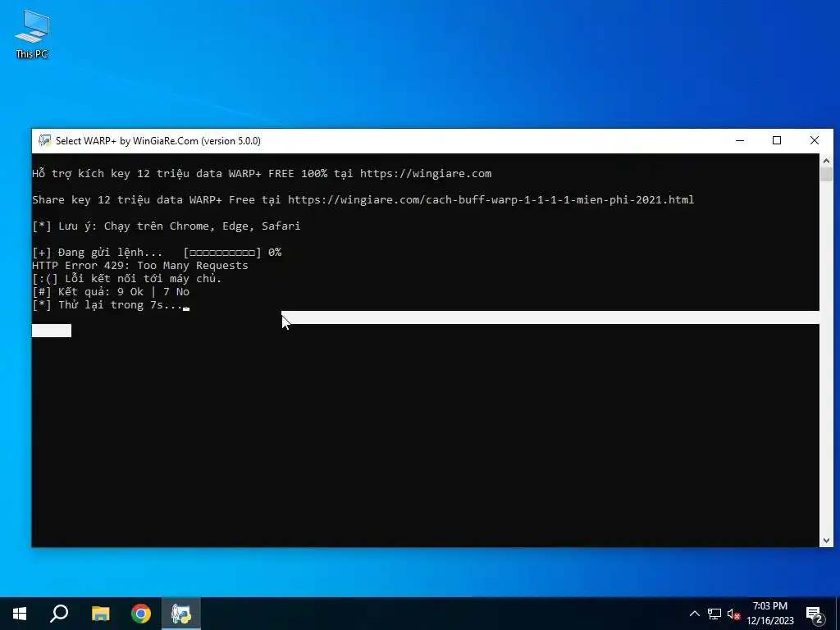Show hidden system tray icons chevron

694,614
